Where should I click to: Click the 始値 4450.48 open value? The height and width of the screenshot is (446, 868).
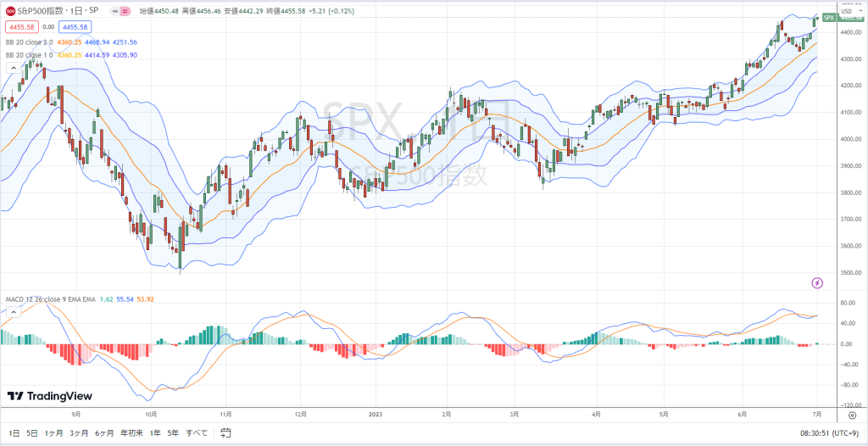point(159,11)
